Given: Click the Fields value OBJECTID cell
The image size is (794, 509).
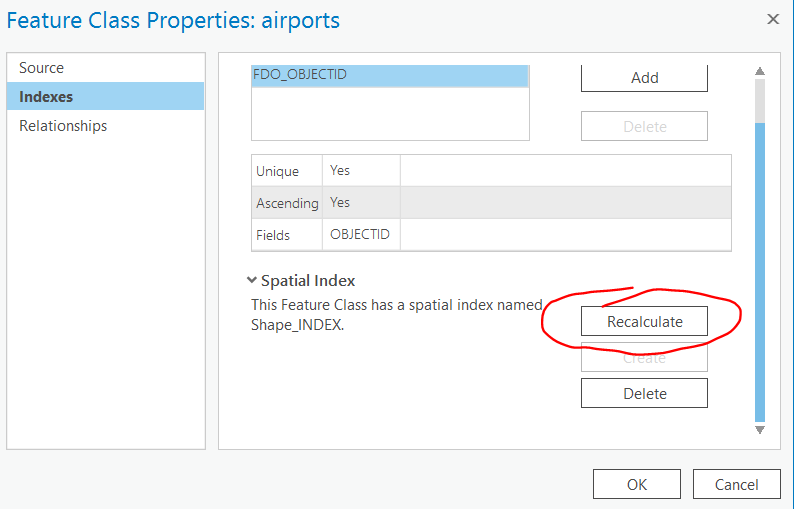Looking at the screenshot, I should coord(360,235).
